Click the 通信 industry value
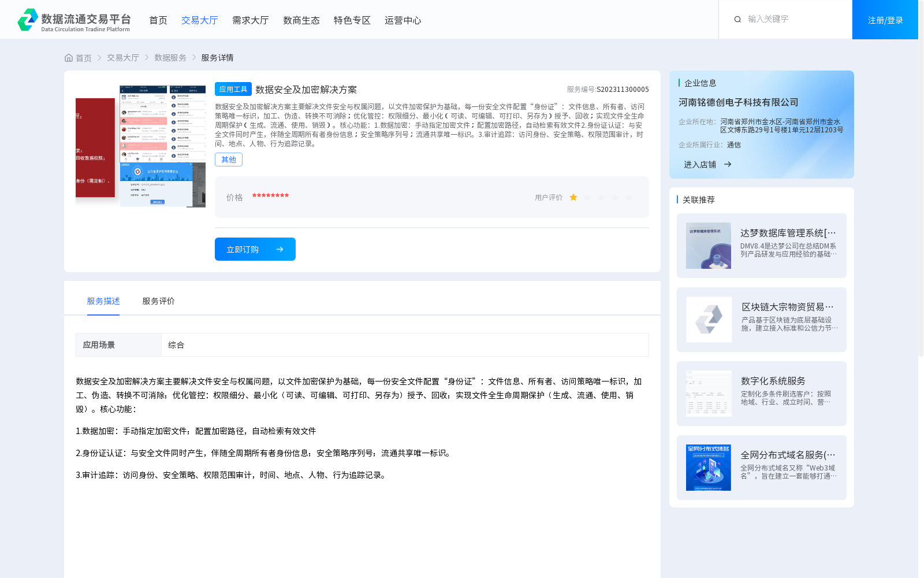This screenshot has width=924, height=578. click(x=734, y=145)
